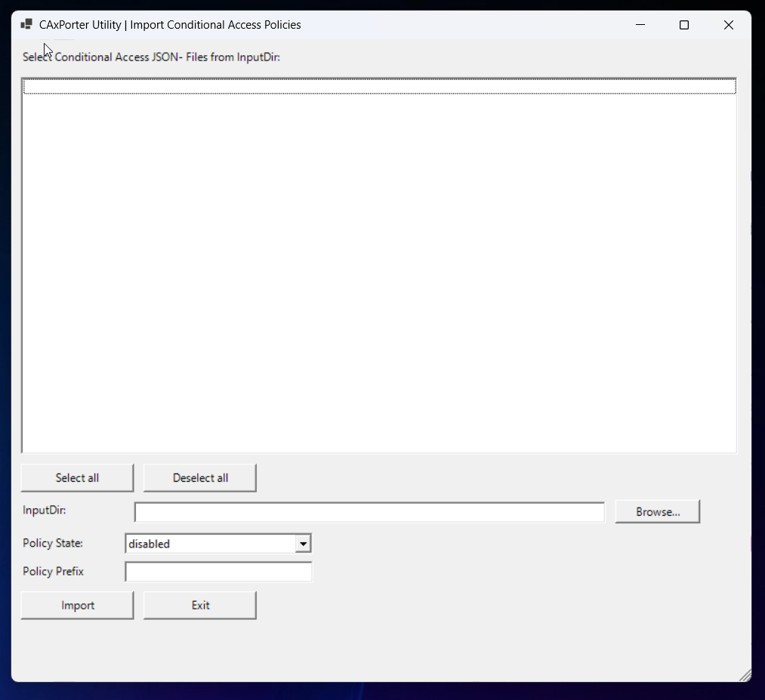Image resolution: width=765 pixels, height=700 pixels.
Task: Click the resize grip in window corner
Action: pyautogui.click(x=745, y=675)
